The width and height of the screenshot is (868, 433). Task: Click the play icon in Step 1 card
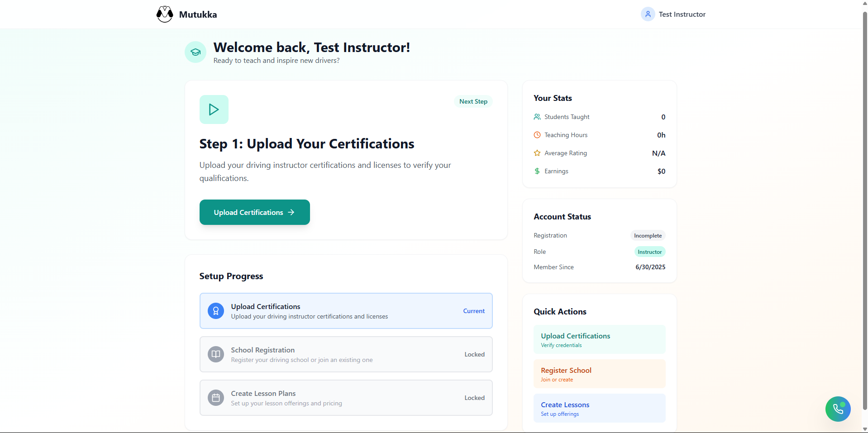(214, 109)
